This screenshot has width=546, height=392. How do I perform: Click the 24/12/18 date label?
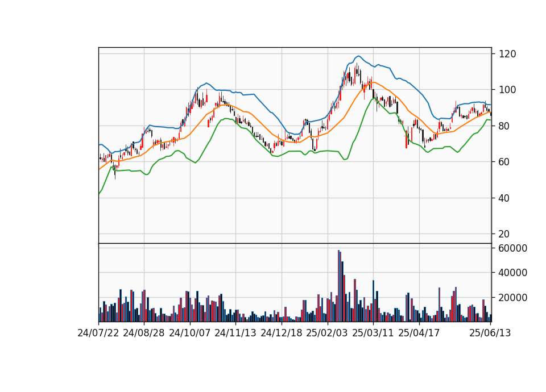pos(282,333)
